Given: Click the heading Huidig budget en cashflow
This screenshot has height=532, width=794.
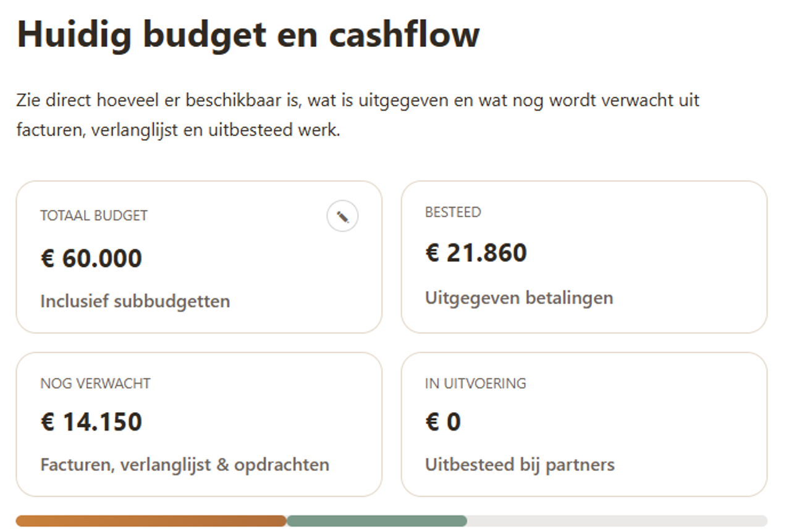Looking at the screenshot, I should pyautogui.click(x=247, y=35).
